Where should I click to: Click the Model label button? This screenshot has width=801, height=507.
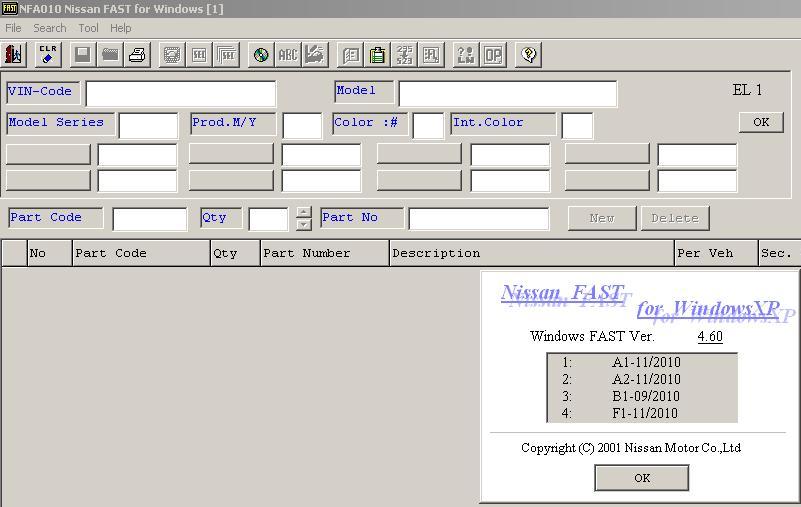point(364,92)
